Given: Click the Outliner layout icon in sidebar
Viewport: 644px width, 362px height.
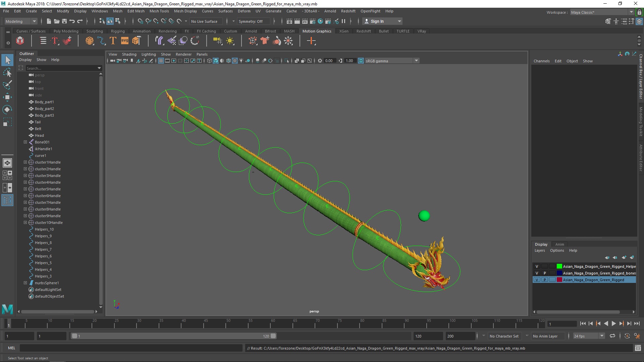Looking at the screenshot, I should (7, 200).
